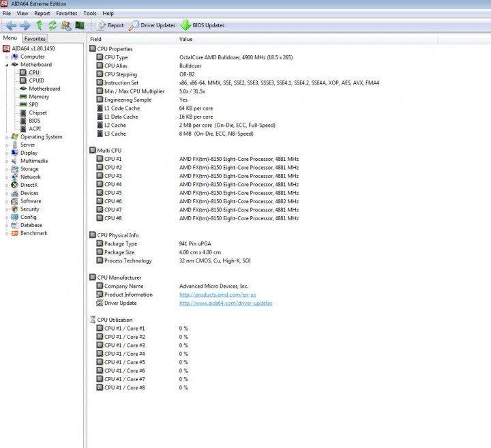Expand the Storage tree node
The height and width of the screenshot is (448, 491).
[7, 169]
